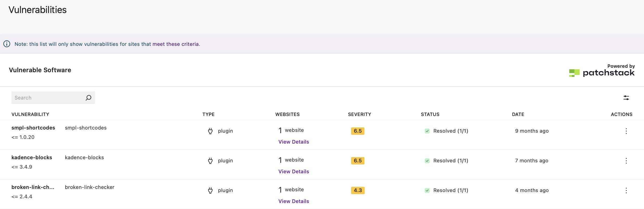The image size is (644, 209).
Task: Click the Patchstack logo
Action: [x=602, y=73]
